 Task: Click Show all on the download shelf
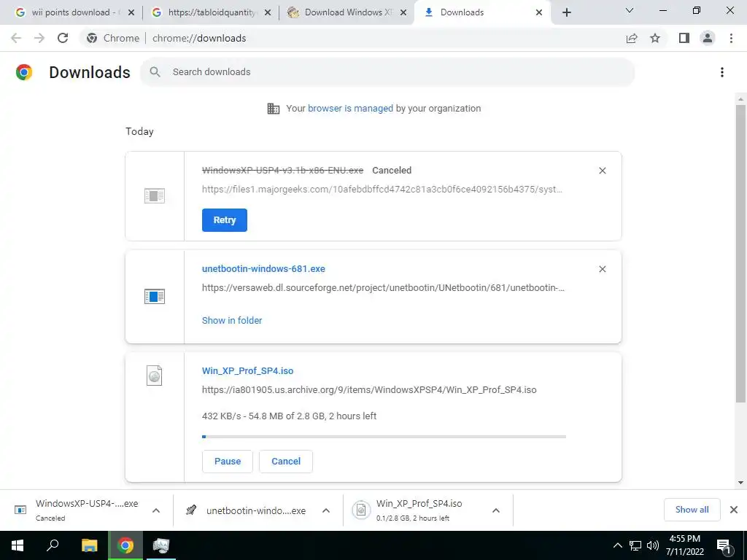(x=692, y=510)
